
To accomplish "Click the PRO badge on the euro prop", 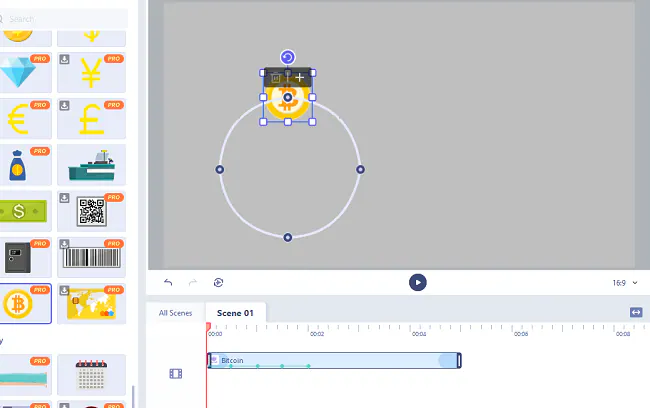I will click(x=40, y=105).
